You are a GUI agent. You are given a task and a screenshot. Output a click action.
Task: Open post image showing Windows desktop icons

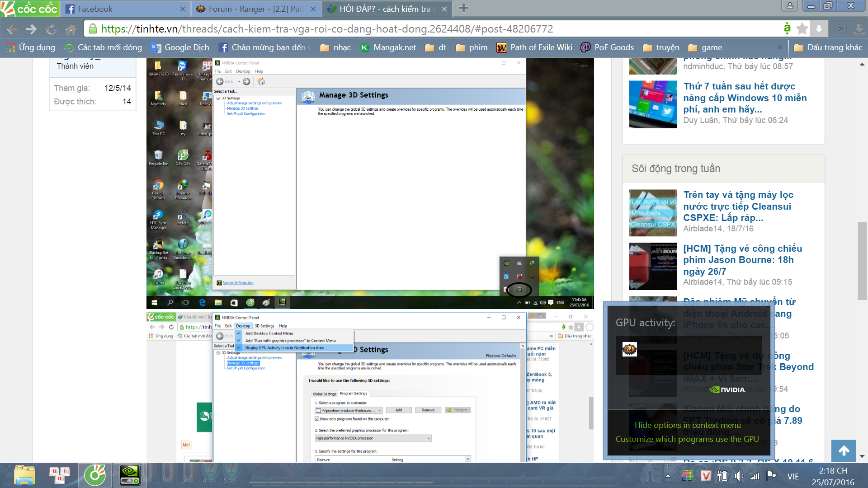point(370,183)
